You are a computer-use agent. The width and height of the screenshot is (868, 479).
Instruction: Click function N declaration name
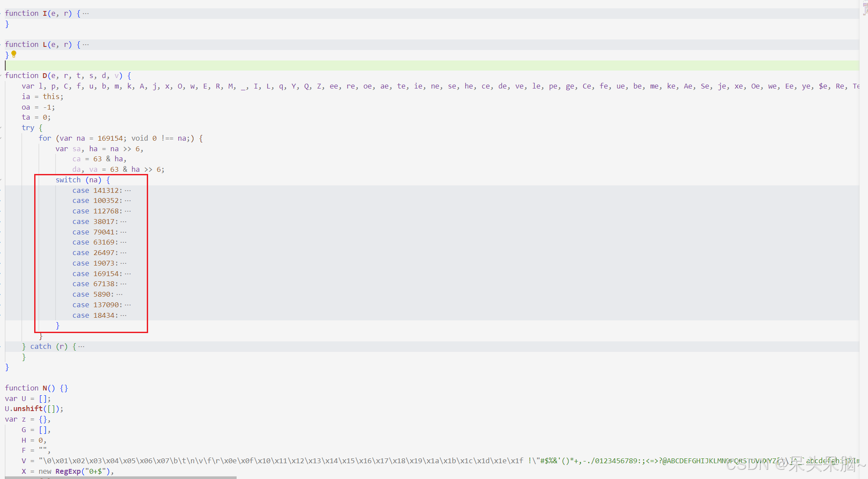[x=45, y=388]
